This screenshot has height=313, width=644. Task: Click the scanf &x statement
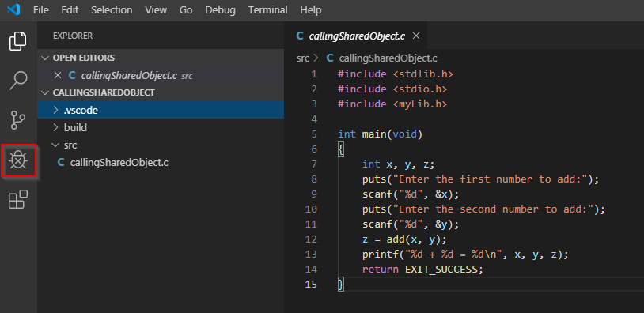[411, 194]
